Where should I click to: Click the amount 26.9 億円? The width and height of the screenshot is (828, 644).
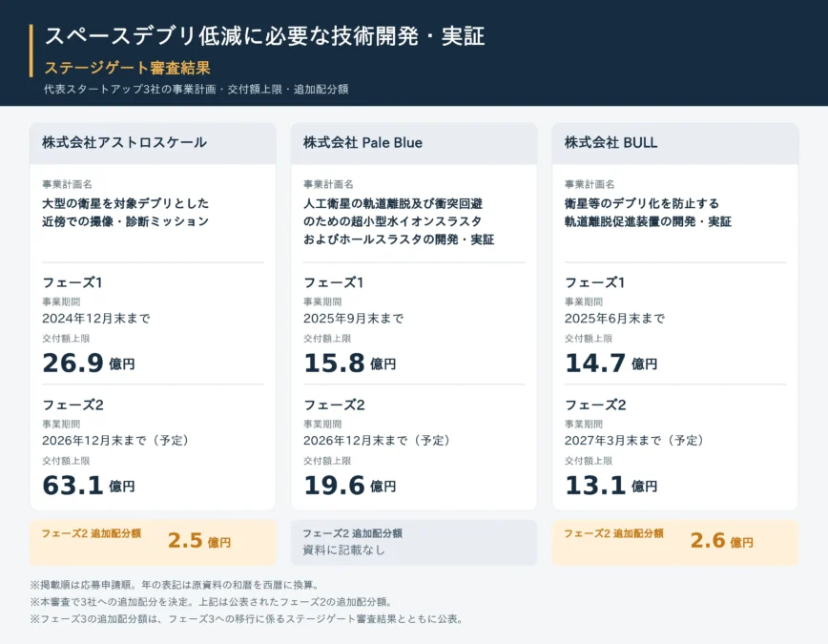[x=89, y=363]
